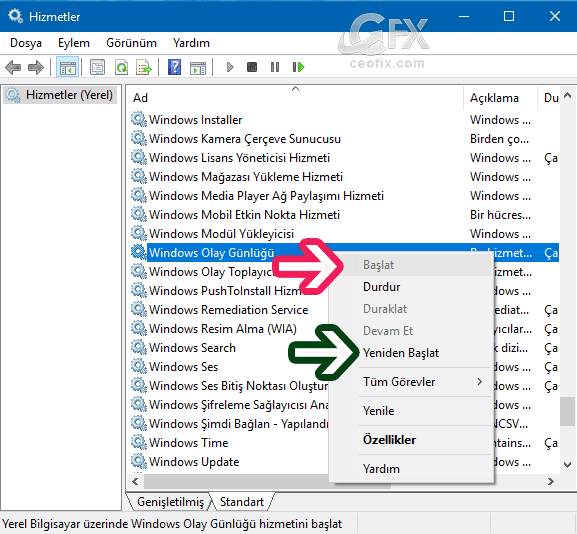Open the Dosya menu
This screenshot has height=534, width=577.
point(26,43)
